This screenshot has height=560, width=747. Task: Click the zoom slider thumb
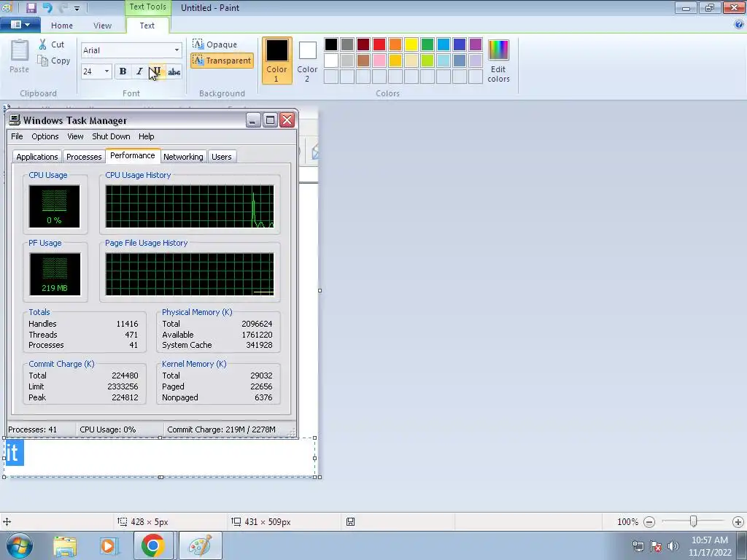coord(694,521)
